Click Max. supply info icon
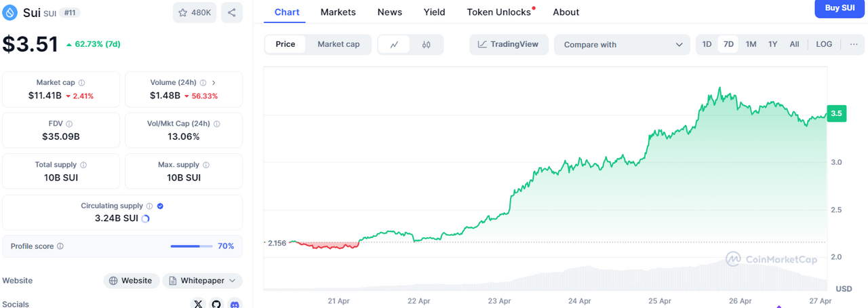The image size is (868, 308). [206, 165]
